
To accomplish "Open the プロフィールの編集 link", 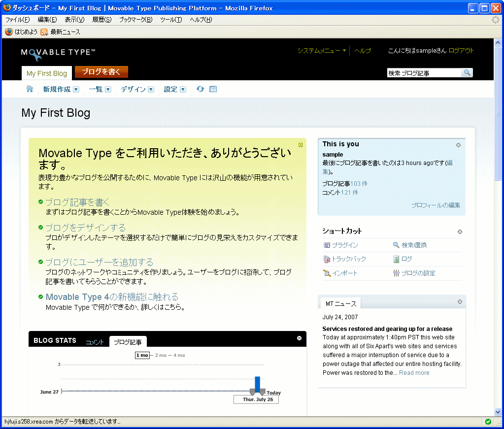I will [x=436, y=205].
